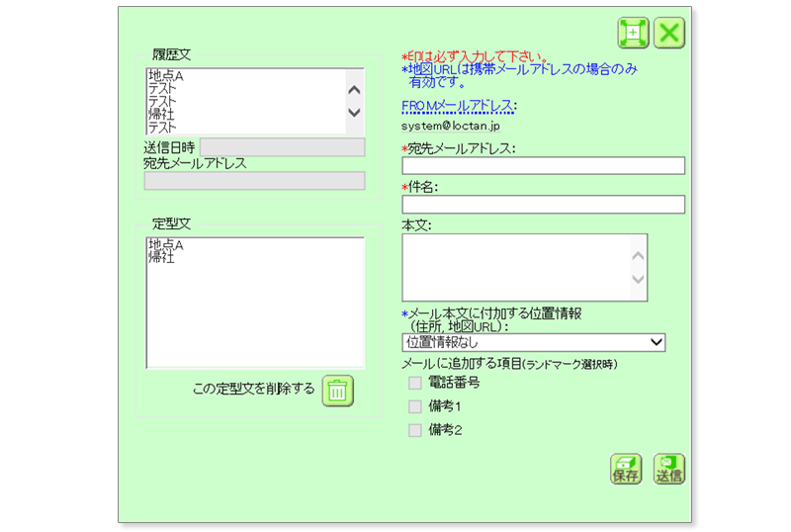Check the 備考2 checkbox

[x=415, y=430]
